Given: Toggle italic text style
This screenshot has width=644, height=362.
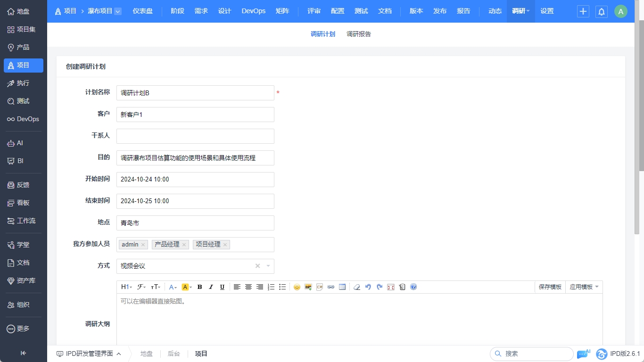Looking at the screenshot, I should [211, 287].
